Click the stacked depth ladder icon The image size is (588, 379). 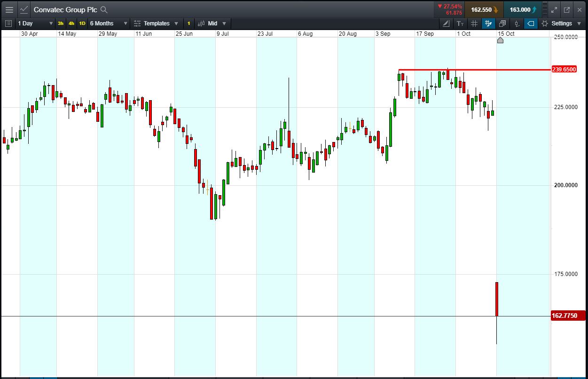[x=545, y=9]
